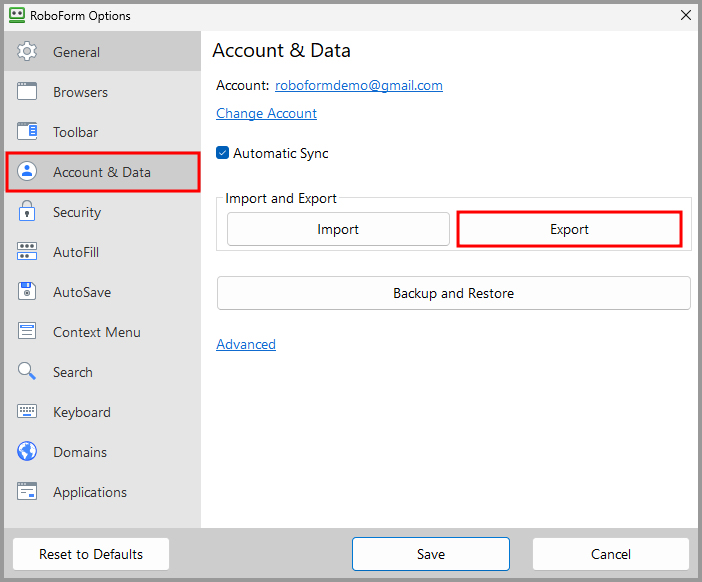Switch to the Applications section
This screenshot has width=702, height=582.
[x=89, y=492]
